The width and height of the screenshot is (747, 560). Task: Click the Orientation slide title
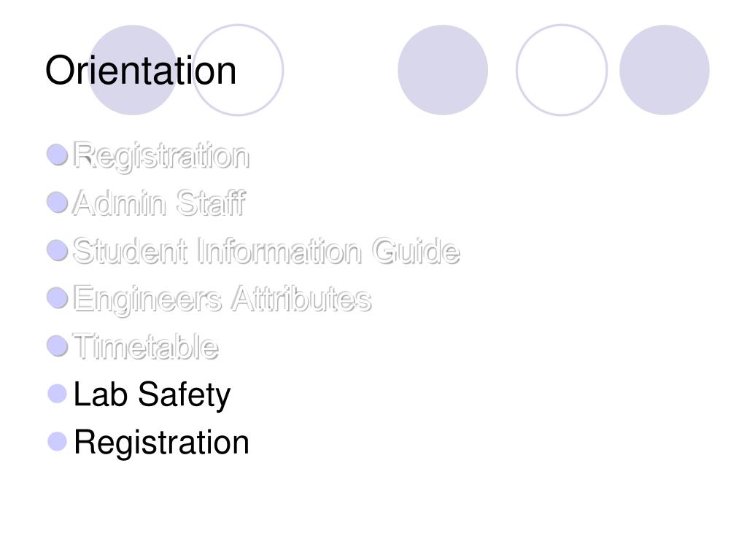[x=141, y=71]
